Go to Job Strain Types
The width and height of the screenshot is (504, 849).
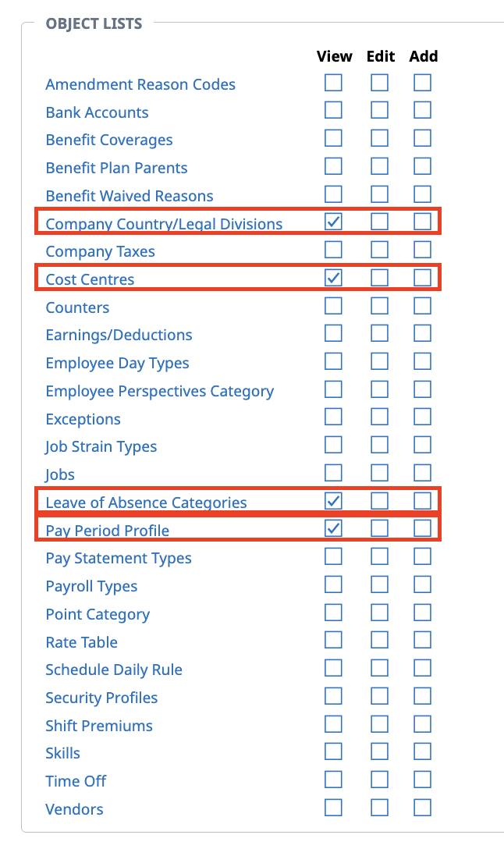101,447
